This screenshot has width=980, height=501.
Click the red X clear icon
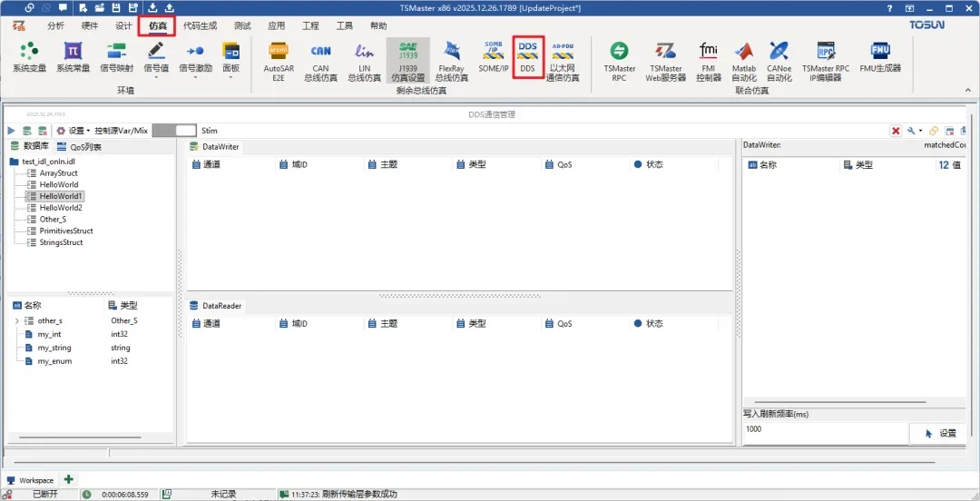pyautogui.click(x=896, y=131)
